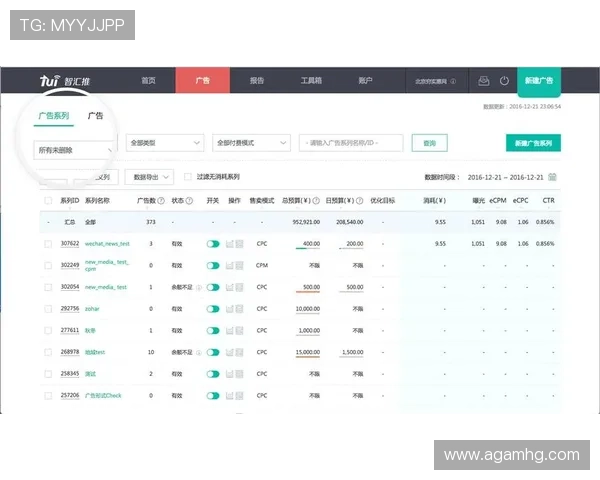This screenshot has width=600, height=480.
Task: Enable 过滤无消耗系列 checkbox
Action: [x=190, y=177]
